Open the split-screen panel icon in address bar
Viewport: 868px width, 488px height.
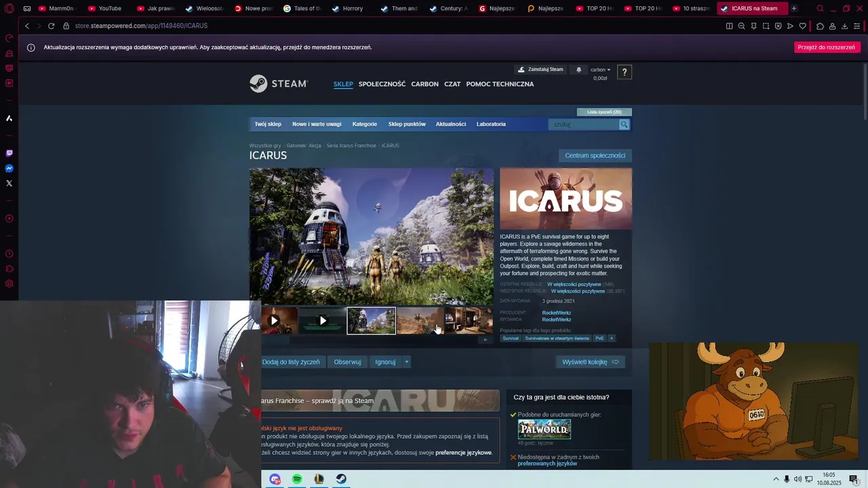click(x=729, y=26)
